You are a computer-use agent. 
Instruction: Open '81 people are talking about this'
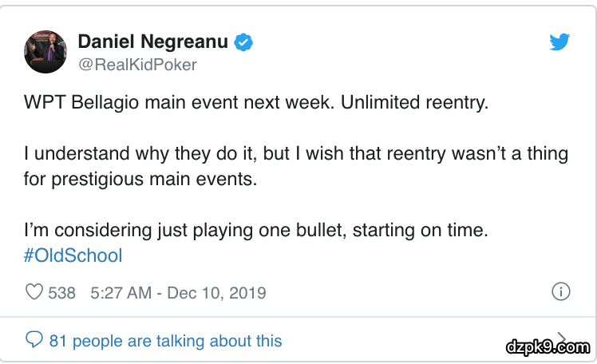click(x=165, y=341)
